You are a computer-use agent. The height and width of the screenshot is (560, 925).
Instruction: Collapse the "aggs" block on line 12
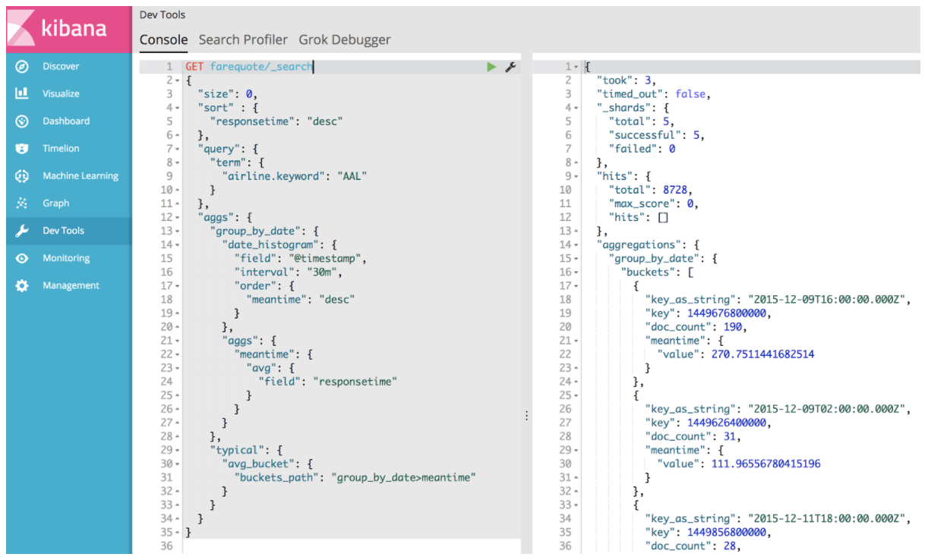pos(178,217)
